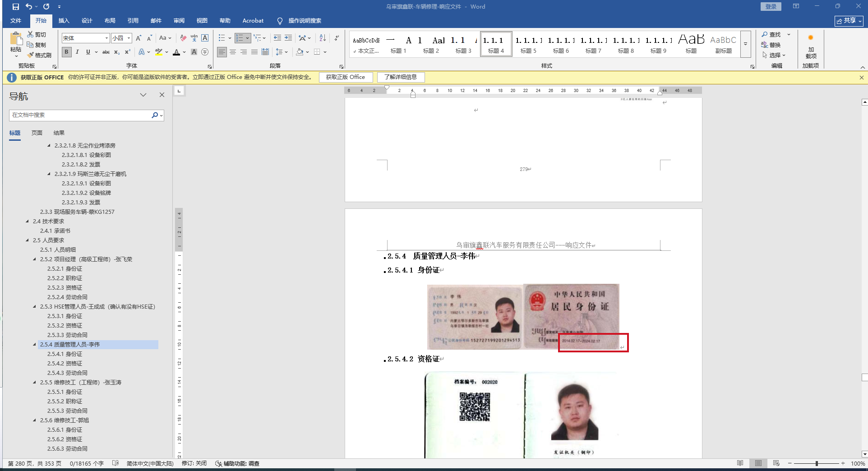Adjust the zoom slider in the status bar
The image size is (868, 471).
(x=816, y=464)
